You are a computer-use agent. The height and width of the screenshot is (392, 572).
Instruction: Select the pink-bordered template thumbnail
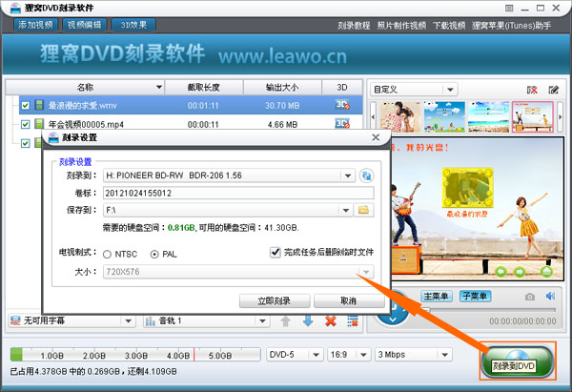coord(533,116)
